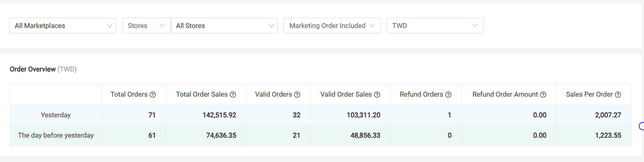Open the All Stores dropdown
Viewport: 644px width, 162px height.
coord(224,26)
